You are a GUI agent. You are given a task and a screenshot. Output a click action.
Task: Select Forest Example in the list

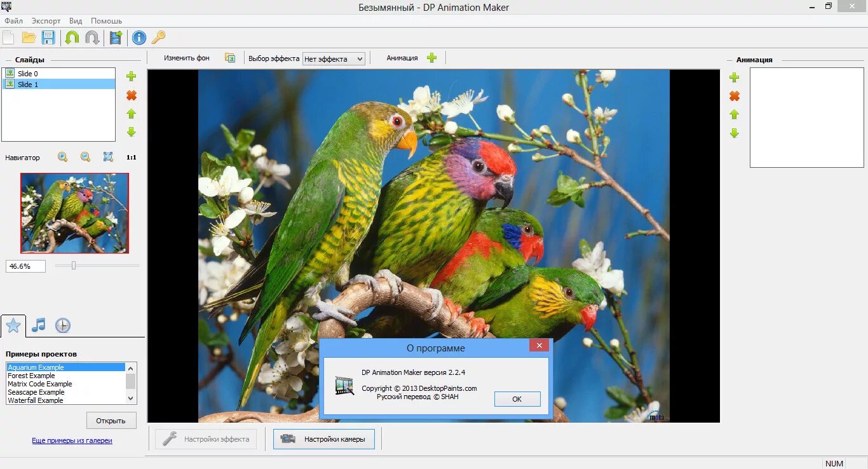(66, 376)
